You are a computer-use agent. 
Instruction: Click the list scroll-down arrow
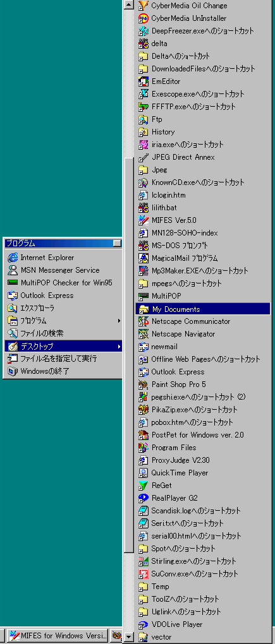pos(129,638)
